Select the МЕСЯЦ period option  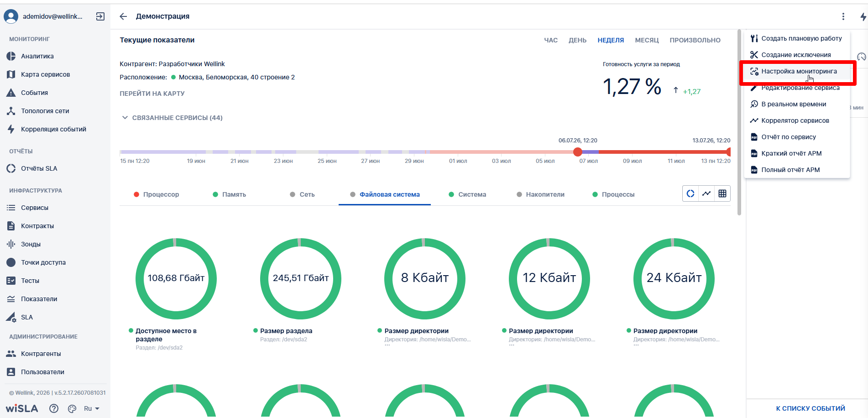point(647,40)
